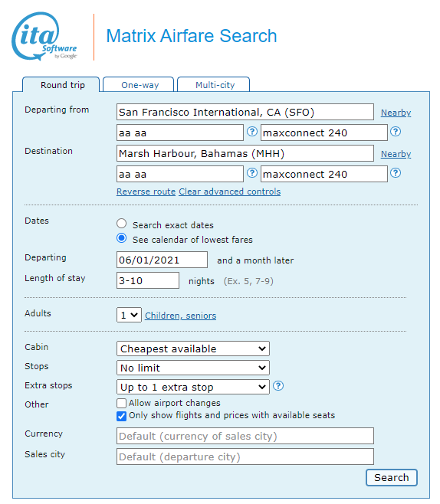Expand the Cabin Cheapest available dropdown

coord(193,349)
